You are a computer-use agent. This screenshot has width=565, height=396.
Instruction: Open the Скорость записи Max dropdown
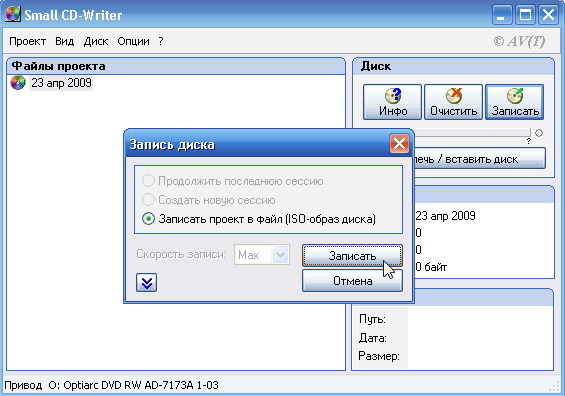click(x=262, y=255)
